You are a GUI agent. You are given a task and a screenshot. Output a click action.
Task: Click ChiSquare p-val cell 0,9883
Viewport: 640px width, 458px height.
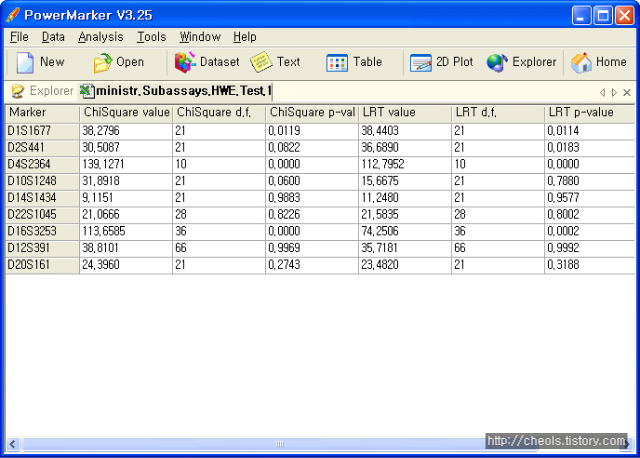click(x=312, y=198)
